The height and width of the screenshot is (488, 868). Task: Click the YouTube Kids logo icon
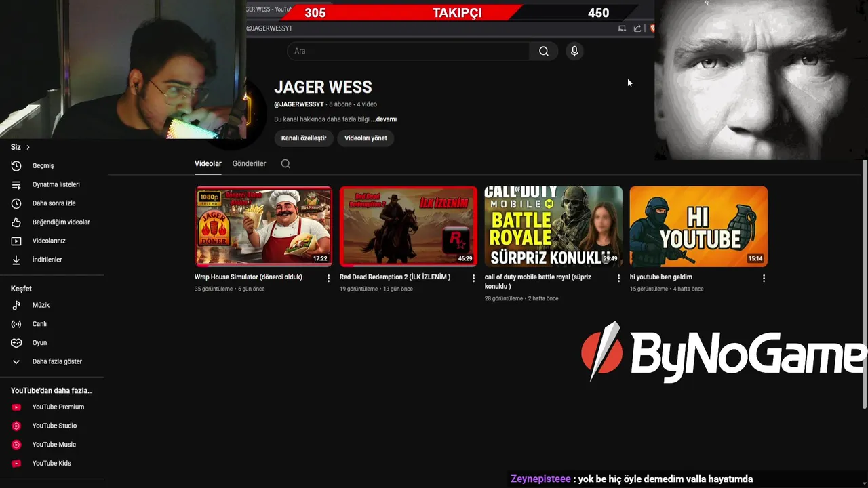(x=16, y=463)
